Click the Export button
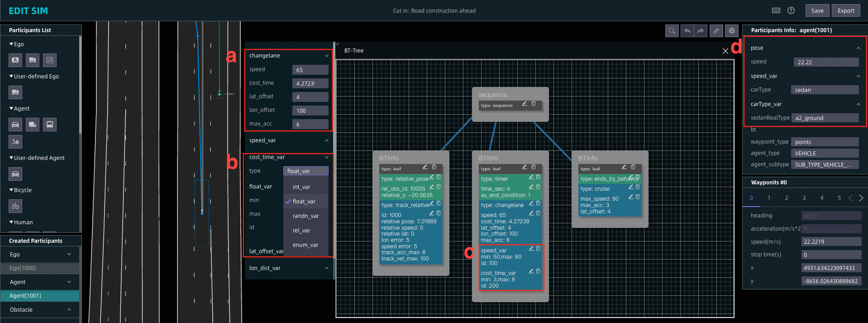 point(845,10)
